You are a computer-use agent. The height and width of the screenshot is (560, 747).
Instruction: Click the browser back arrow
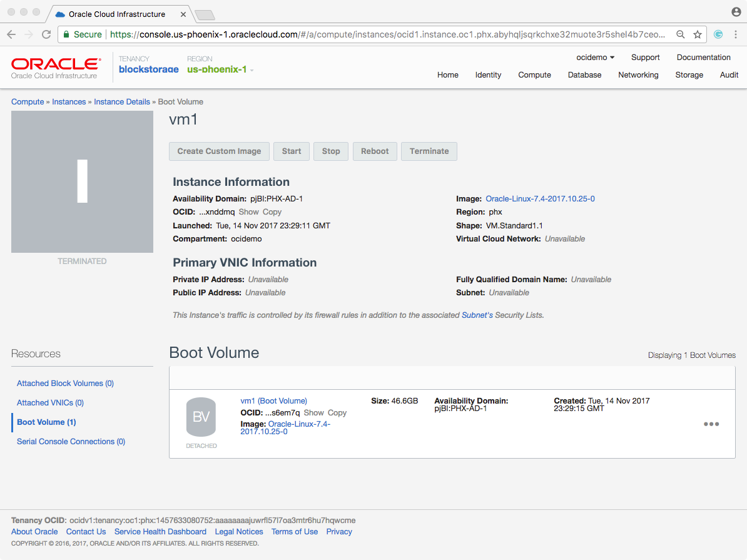(x=11, y=35)
